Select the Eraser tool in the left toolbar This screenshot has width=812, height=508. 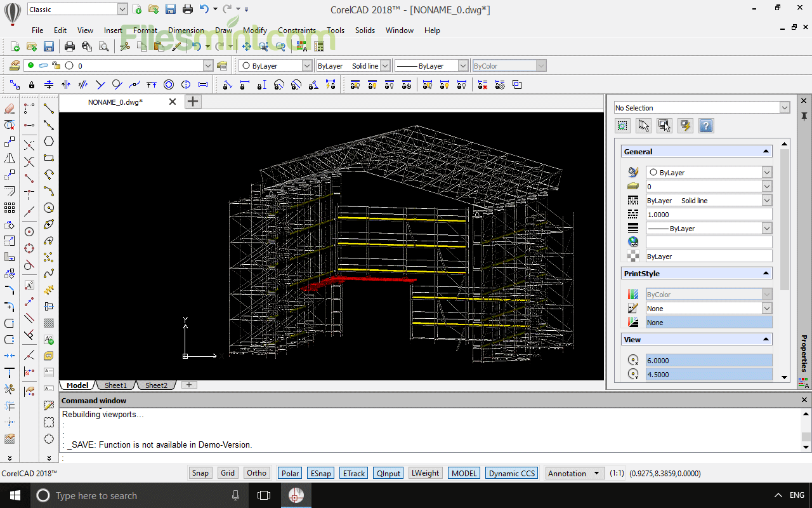point(9,109)
